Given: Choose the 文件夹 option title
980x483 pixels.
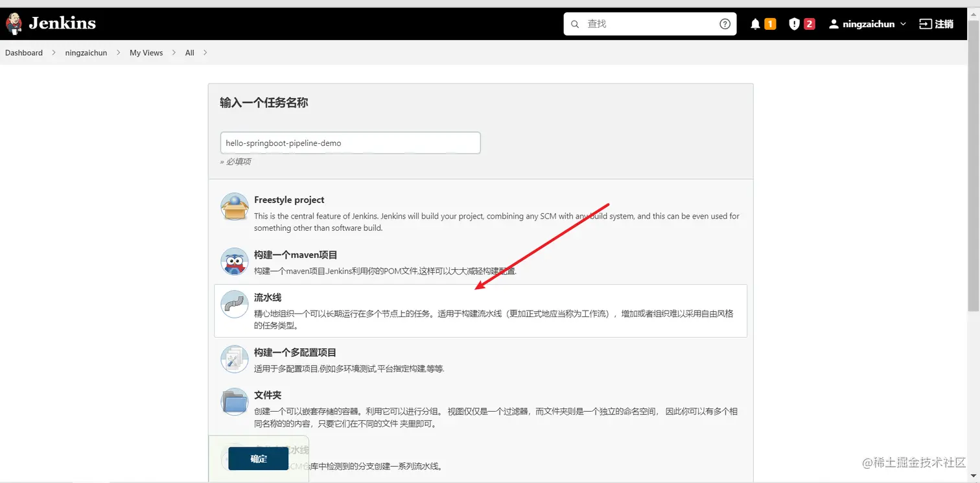Looking at the screenshot, I should 268,395.
